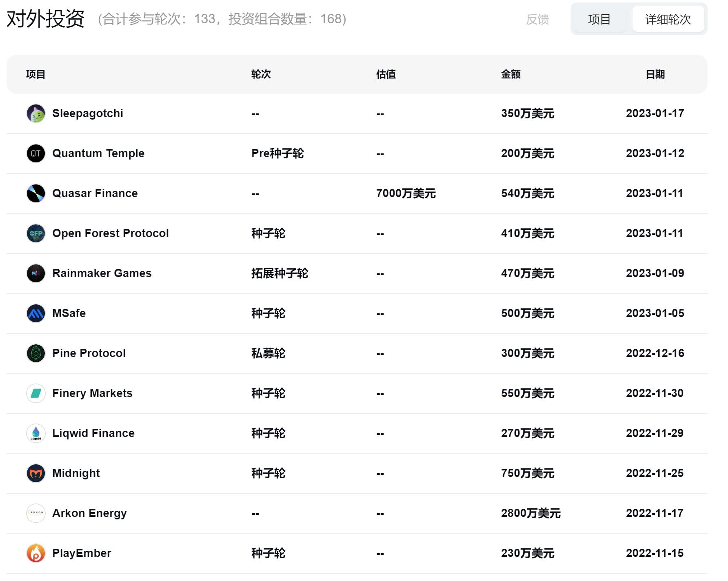Viewport: 728px width, 581px height.
Task: Click the Arkon Energy project name
Action: [x=89, y=513]
